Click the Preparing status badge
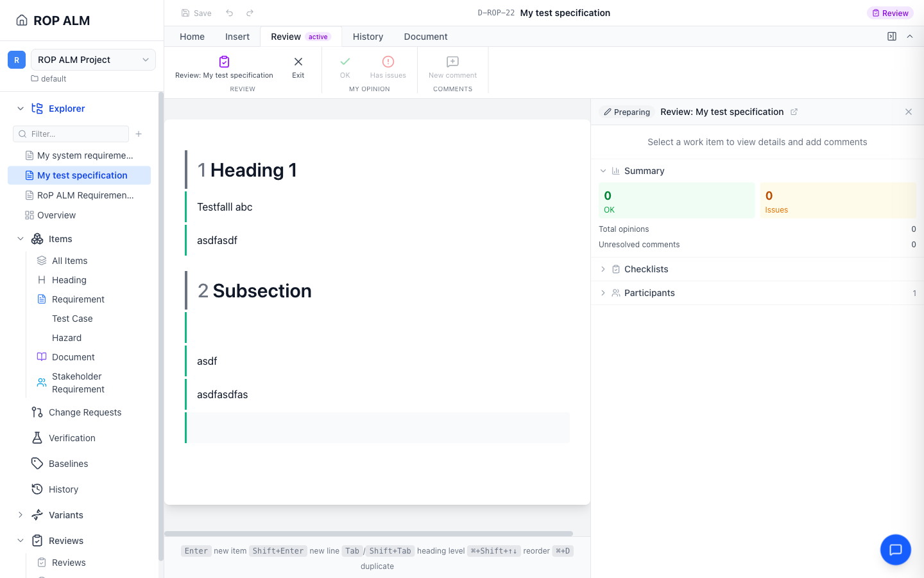Viewport: 924px width, 578px height. click(x=626, y=112)
